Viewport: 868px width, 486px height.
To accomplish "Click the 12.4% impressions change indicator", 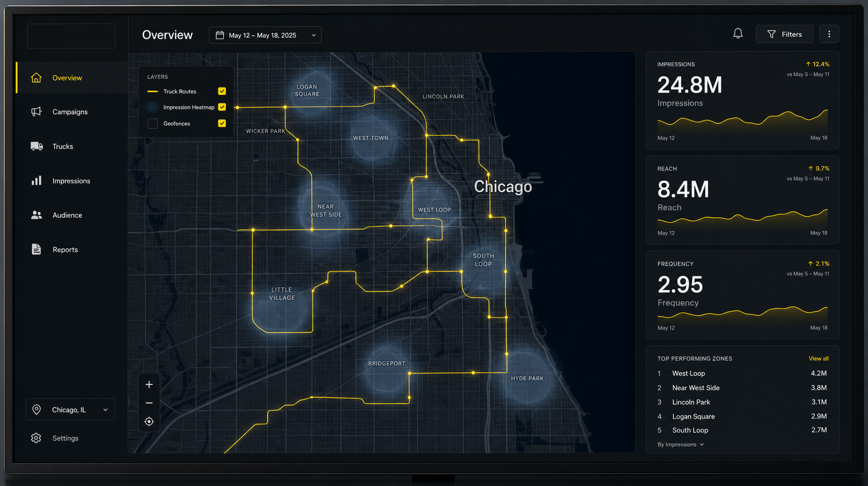I will click(817, 64).
